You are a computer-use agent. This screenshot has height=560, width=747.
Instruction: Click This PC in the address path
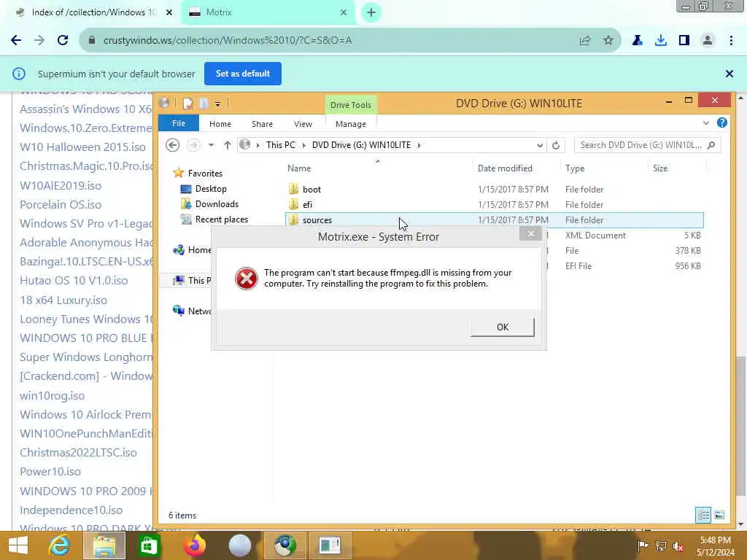coord(280,145)
